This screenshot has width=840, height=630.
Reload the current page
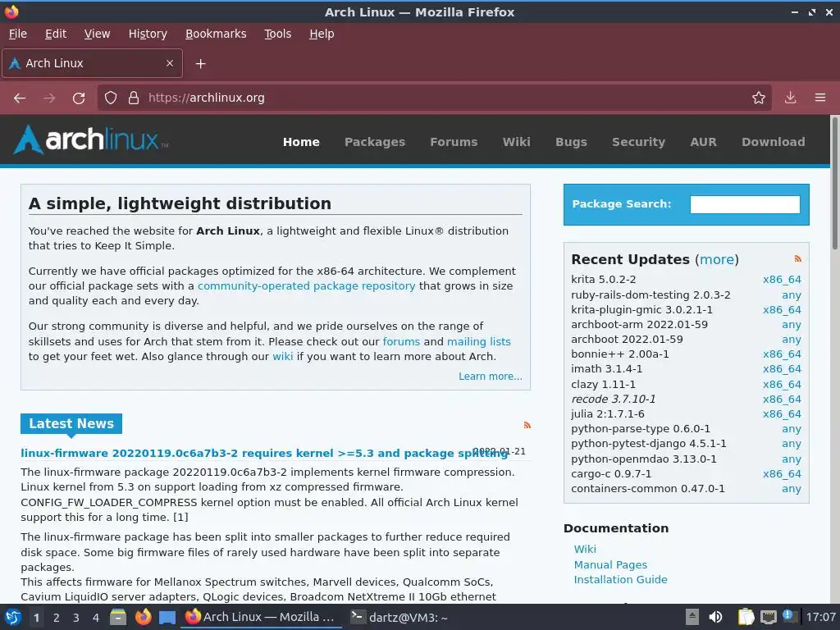pyautogui.click(x=79, y=98)
